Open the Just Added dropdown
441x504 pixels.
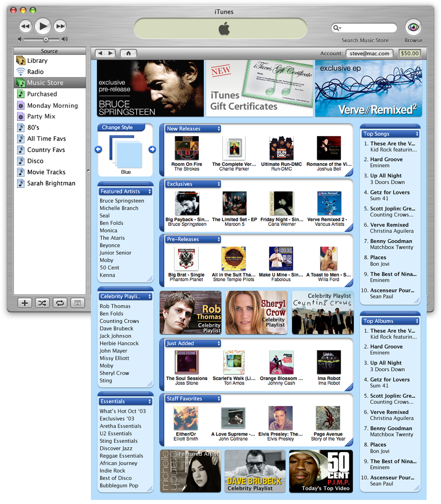click(193, 343)
